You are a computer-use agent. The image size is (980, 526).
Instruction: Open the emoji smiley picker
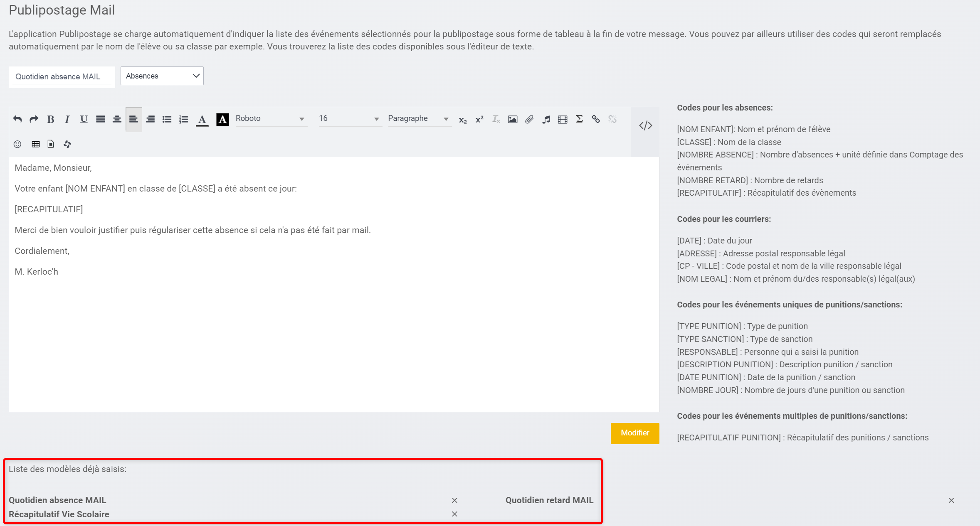17,144
